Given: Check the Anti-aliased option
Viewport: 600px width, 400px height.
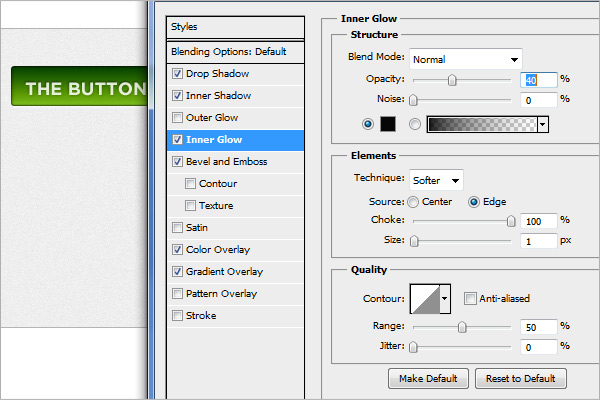Looking at the screenshot, I should (x=470, y=298).
